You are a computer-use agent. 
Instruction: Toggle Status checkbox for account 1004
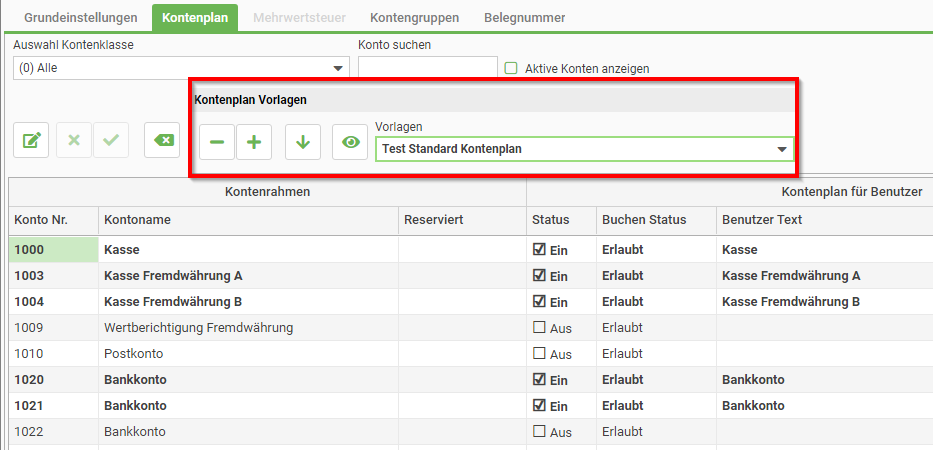pyautogui.click(x=539, y=301)
